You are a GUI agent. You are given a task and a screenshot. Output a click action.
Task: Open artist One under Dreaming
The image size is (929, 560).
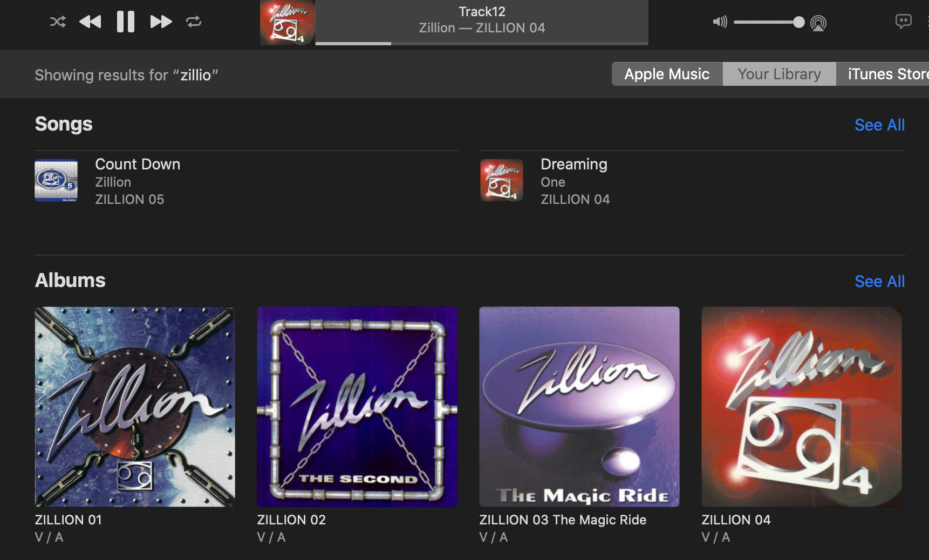[553, 182]
